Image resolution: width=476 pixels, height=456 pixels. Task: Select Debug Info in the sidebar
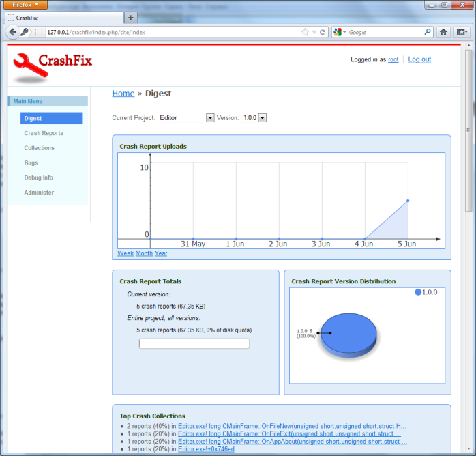[38, 177]
